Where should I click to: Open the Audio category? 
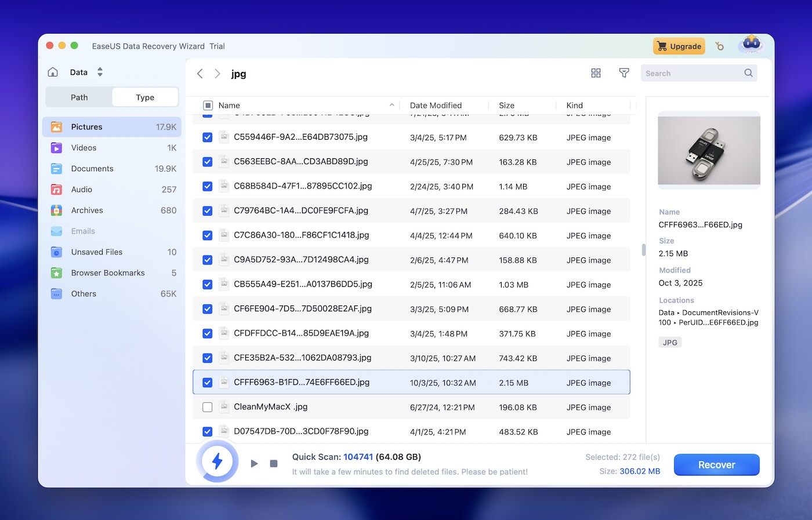(x=82, y=189)
